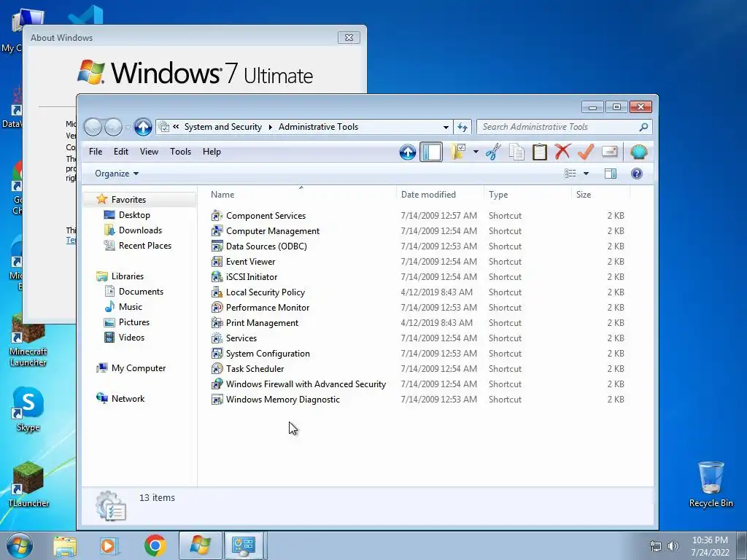Select the Recycle Bin desktop icon
This screenshot has height=560, width=747.
711,484
